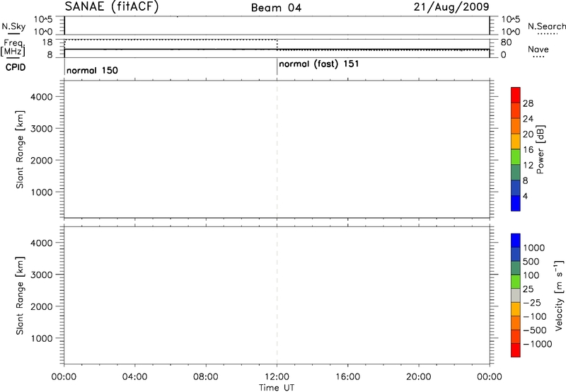Click the 'N.Search' legend label
Screen dimensions: 566x392
click(546, 26)
